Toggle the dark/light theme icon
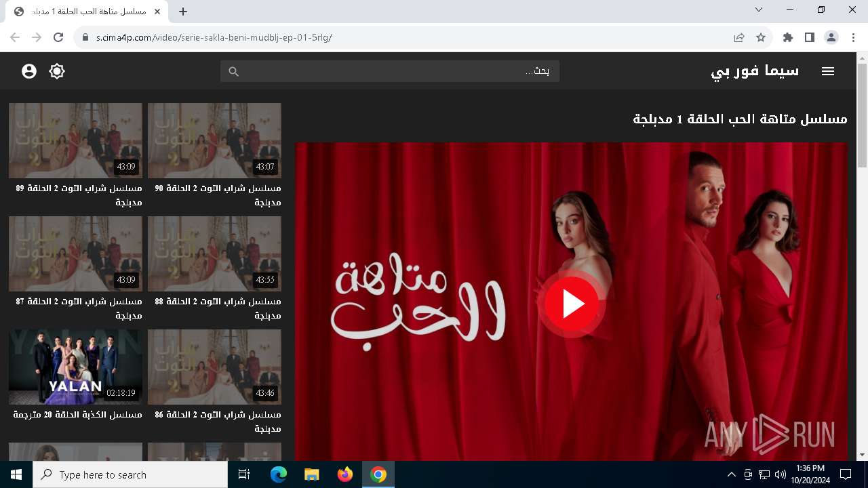Image resolution: width=868 pixels, height=488 pixels. pyautogui.click(x=57, y=71)
